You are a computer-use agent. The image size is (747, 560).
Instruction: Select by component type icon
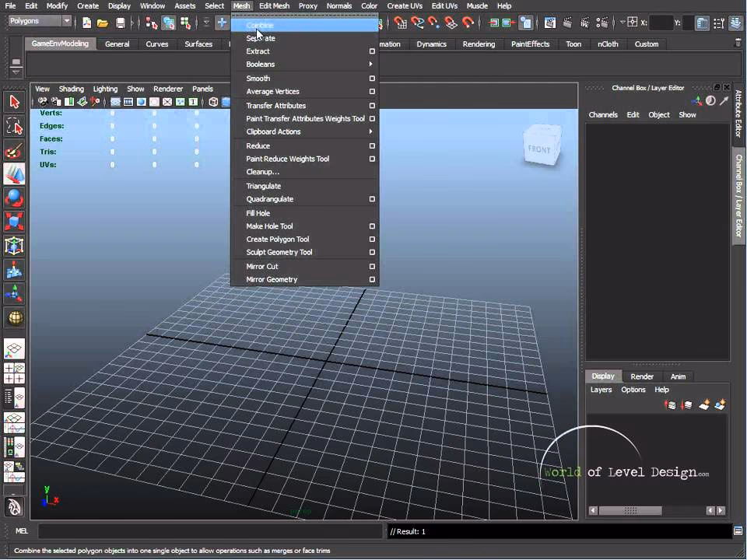pos(185,23)
